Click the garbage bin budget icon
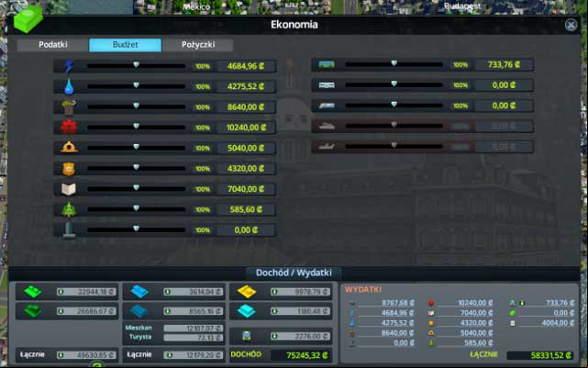This screenshot has height=368, width=588. coord(69,107)
